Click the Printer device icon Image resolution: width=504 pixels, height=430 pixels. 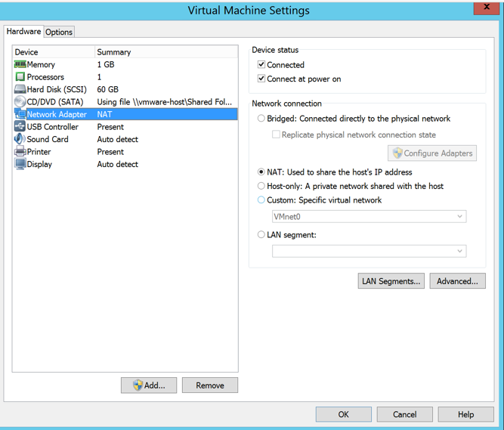point(20,151)
